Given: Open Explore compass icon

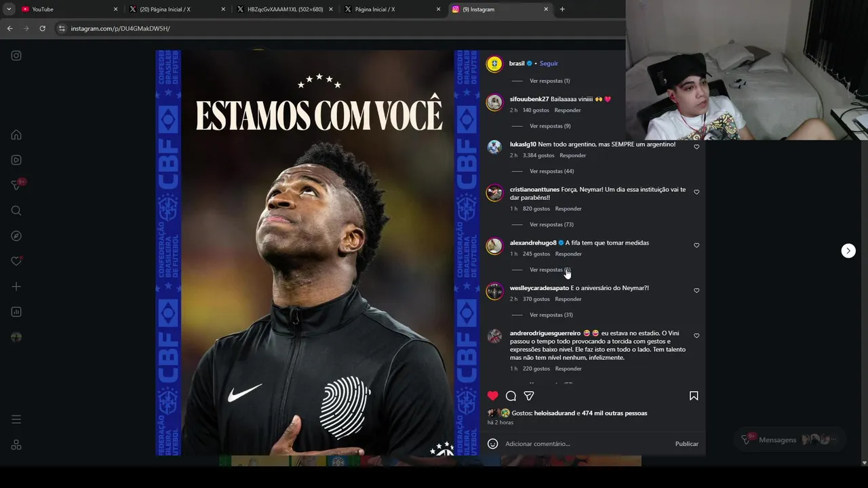Looking at the screenshot, I should pyautogui.click(x=16, y=236).
